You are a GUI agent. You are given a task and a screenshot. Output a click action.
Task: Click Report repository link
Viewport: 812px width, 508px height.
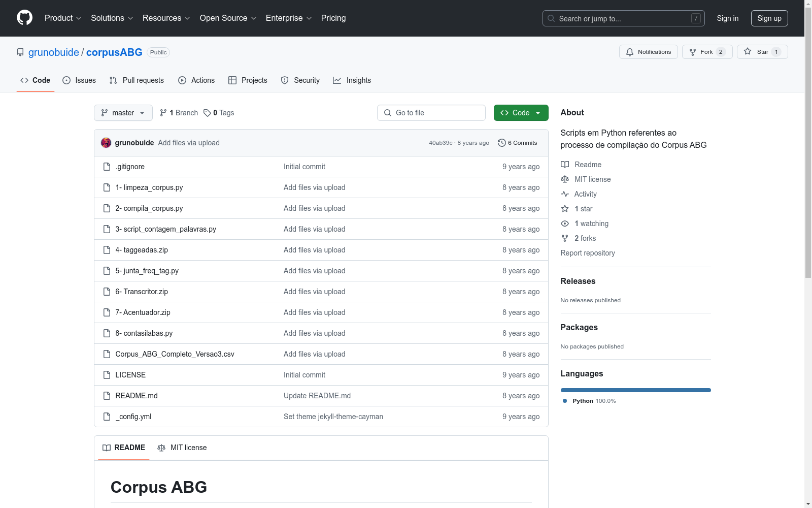point(587,253)
